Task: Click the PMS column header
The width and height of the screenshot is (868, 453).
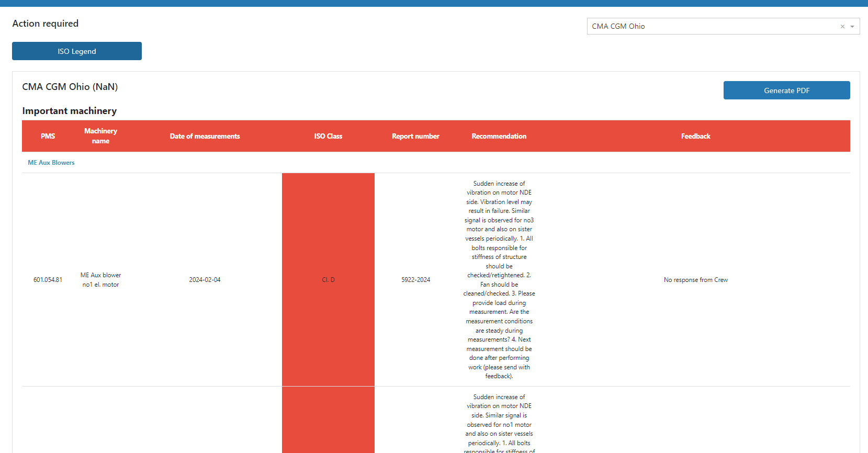Action: pyautogui.click(x=48, y=136)
